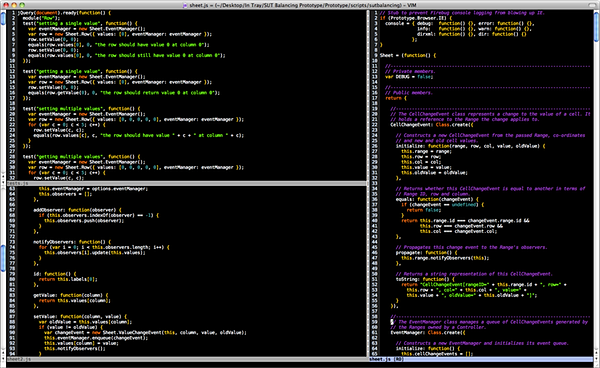
Task: Click 'this.cellChangeEvents = [];' line
Action: (437, 354)
